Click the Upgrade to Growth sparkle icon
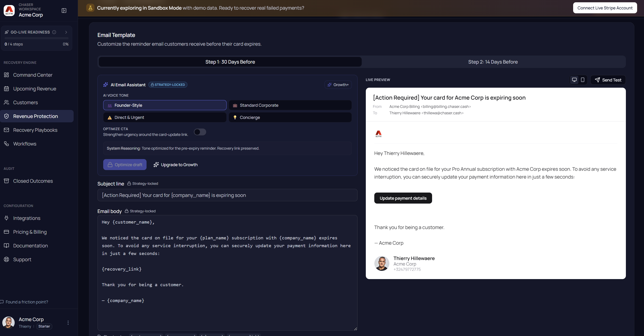 (x=156, y=164)
